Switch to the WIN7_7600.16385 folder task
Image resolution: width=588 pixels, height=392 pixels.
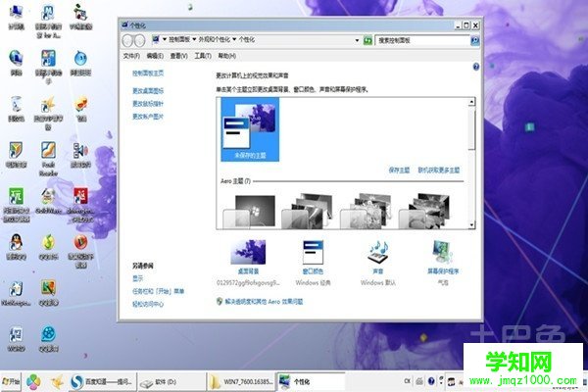[240, 382]
